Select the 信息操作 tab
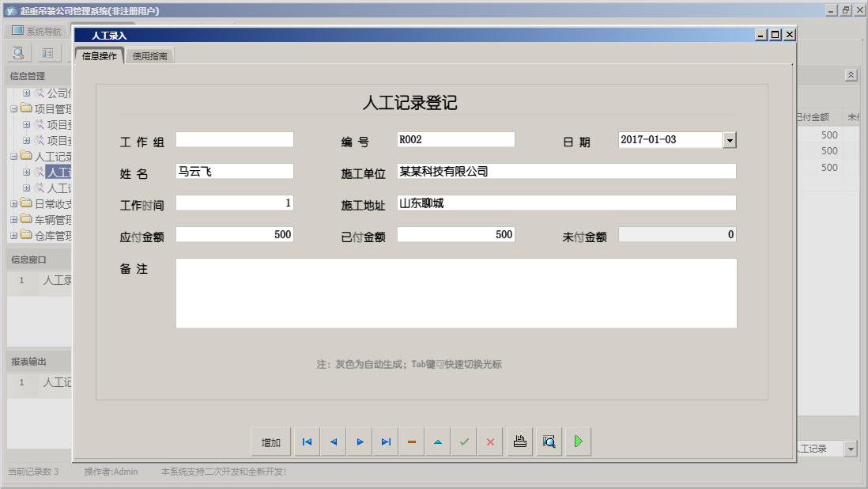 [x=98, y=55]
